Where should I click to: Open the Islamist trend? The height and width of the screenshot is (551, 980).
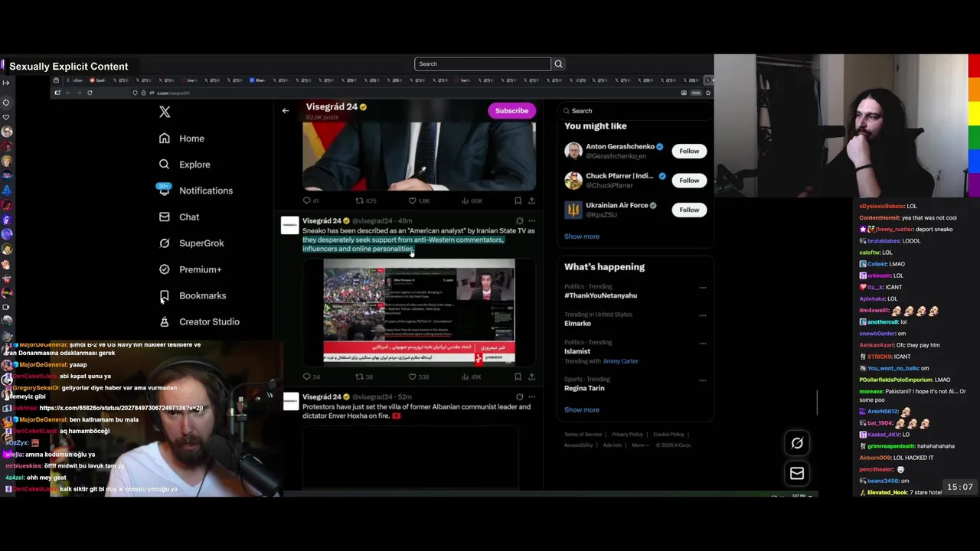click(577, 351)
